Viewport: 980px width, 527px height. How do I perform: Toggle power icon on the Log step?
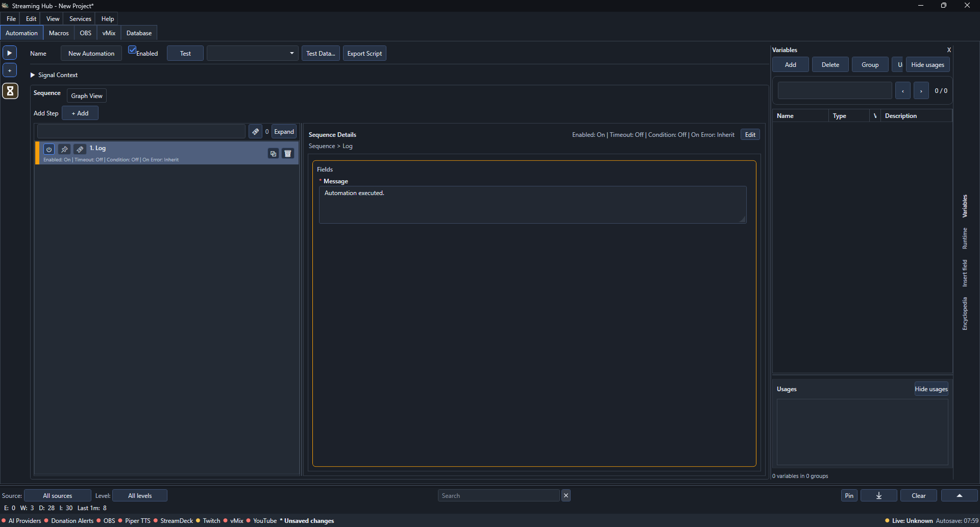(49, 149)
